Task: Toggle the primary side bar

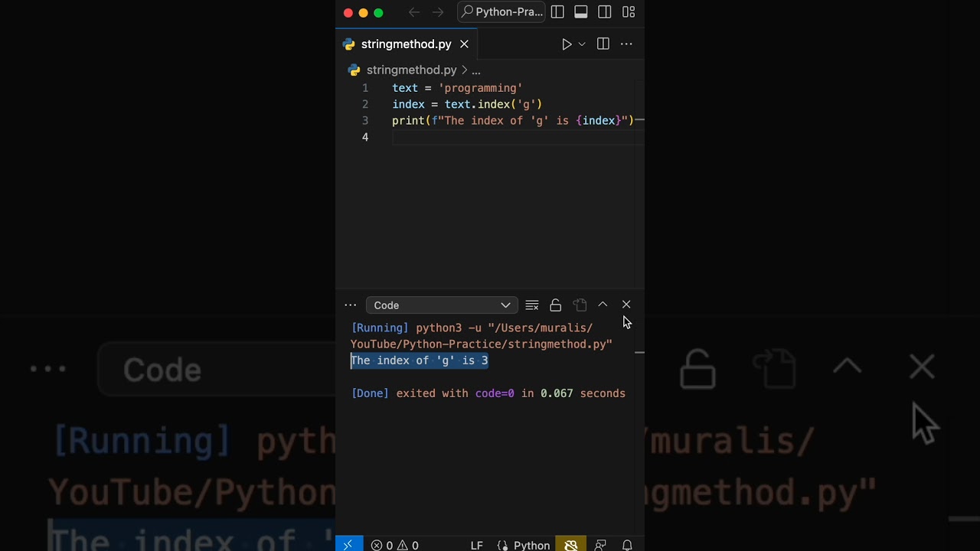Action: [x=557, y=12]
